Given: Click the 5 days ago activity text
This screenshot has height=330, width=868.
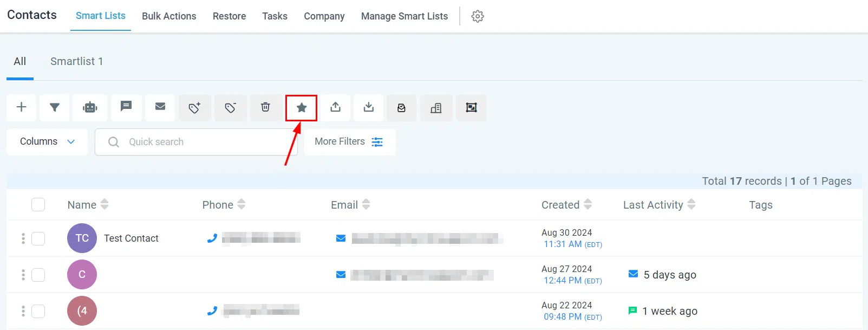Looking at the screenshot, I should tap(670, 275).
